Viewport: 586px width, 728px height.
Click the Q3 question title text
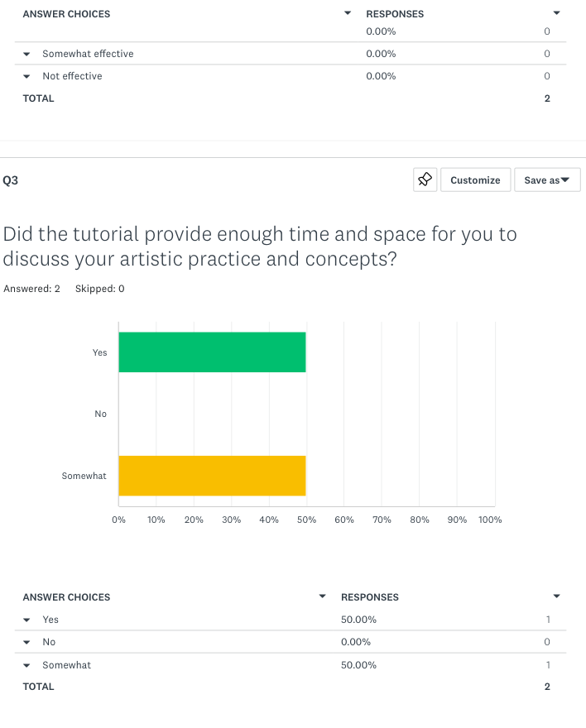pyautogui.click(x=259, y=246)
